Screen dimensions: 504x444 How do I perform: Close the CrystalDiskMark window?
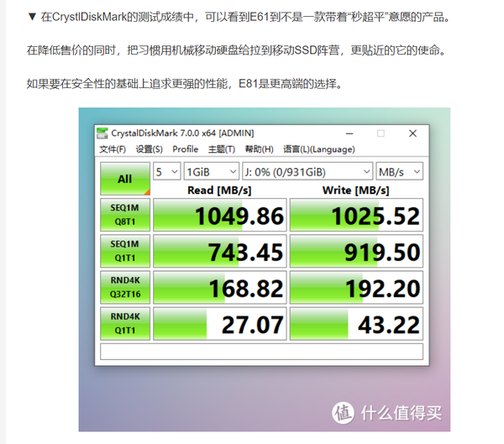[x=412, y=133]
